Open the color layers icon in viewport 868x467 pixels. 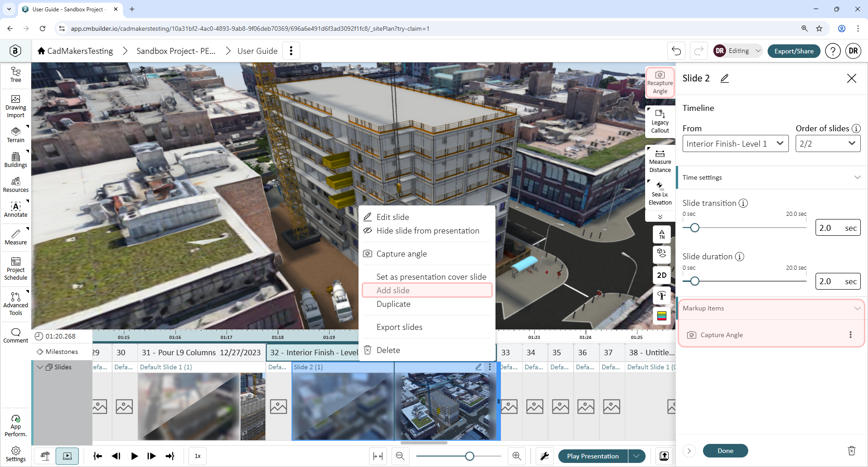[x=662, y=316]
